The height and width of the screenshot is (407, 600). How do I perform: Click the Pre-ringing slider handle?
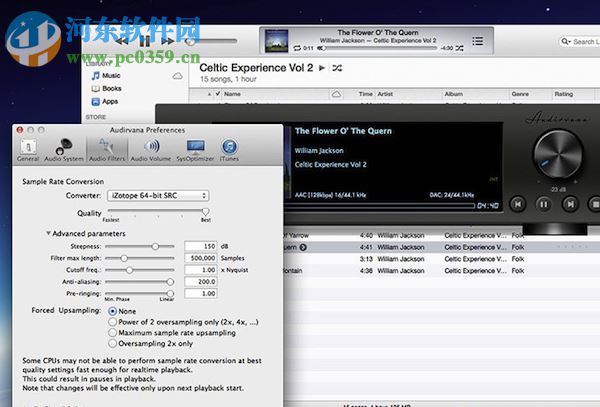tap(170, 293)
